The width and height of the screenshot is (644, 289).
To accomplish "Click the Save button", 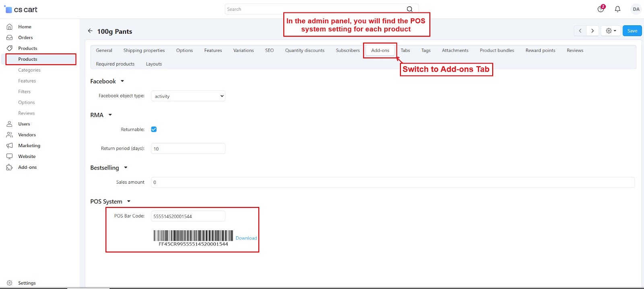I will (632, 31).
